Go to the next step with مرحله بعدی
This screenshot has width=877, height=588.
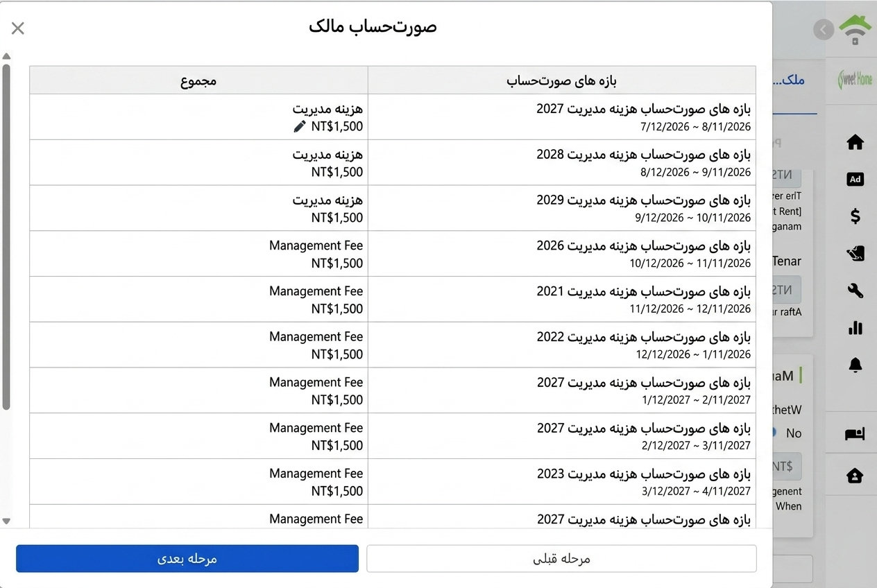click(x=187, y=559)
